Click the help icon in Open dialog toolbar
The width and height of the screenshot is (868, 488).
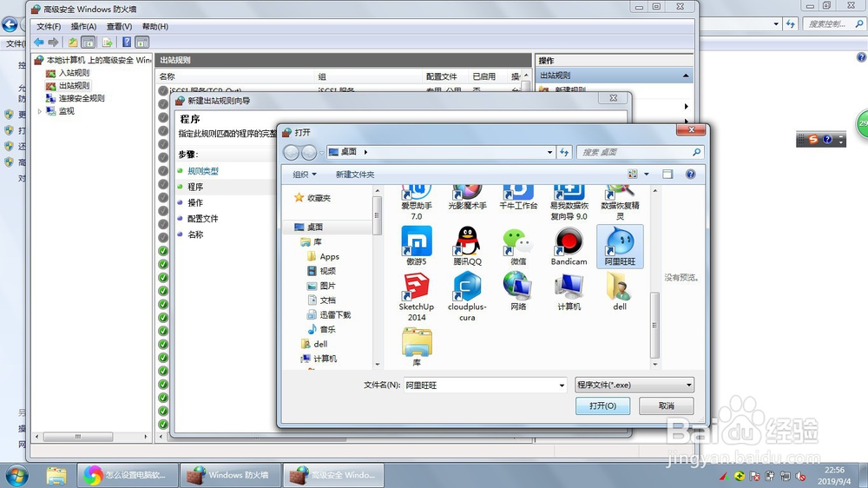tap(690, 174)
